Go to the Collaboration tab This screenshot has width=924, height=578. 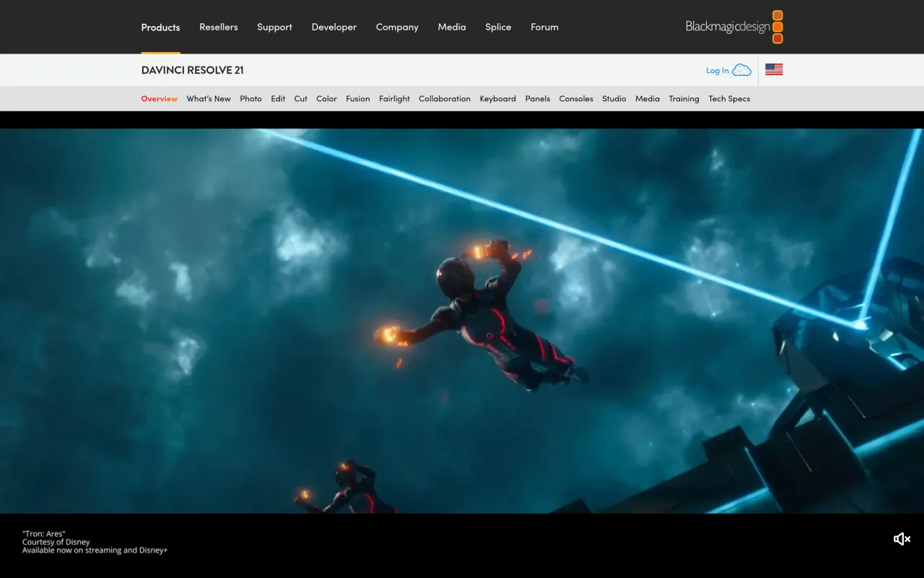[445, 99]
